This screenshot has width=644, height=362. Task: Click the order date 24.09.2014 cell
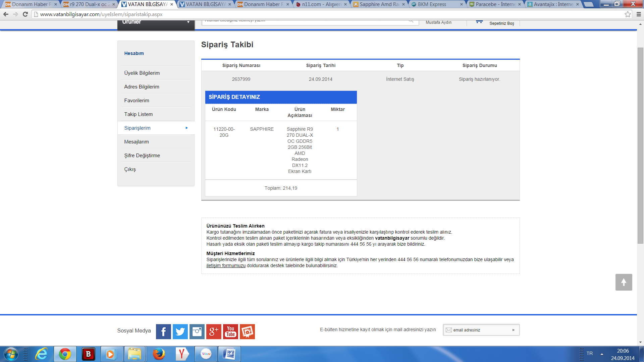click(320, 79)
